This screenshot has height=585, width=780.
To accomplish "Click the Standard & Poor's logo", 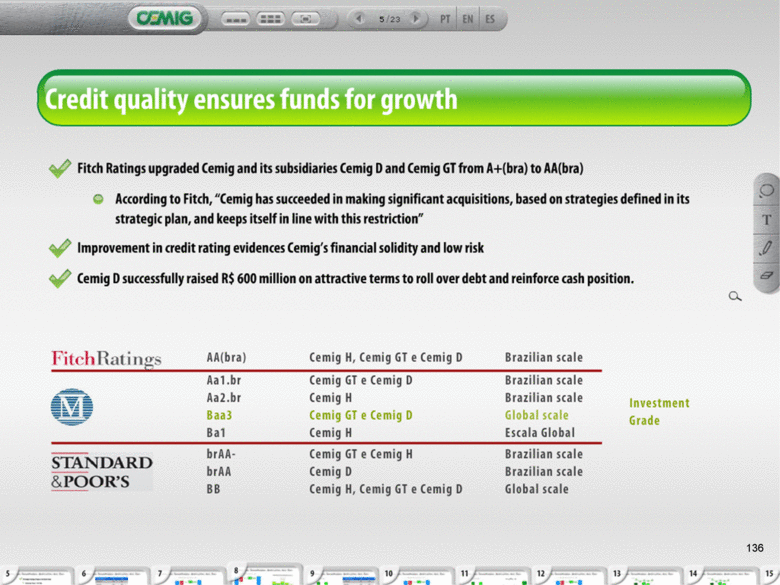I will coord(102,472).
